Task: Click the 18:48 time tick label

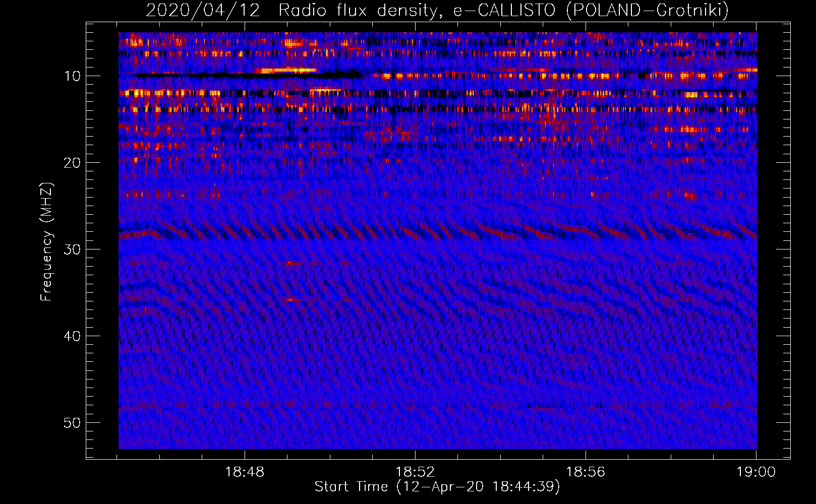Action: tap(245, 472)
